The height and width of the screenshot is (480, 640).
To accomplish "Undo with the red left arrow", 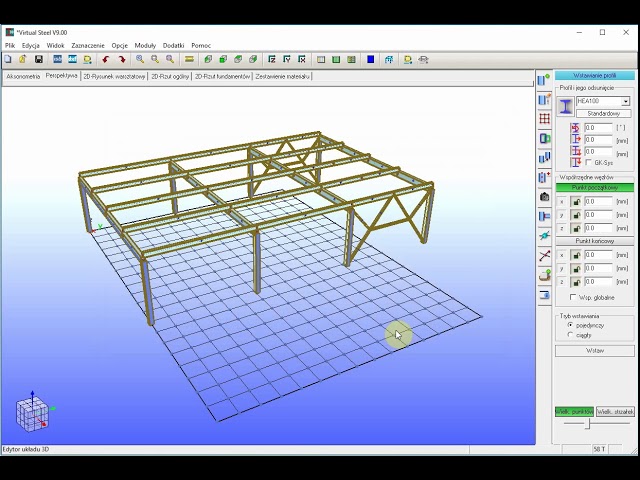I will [x=106, y=60].
